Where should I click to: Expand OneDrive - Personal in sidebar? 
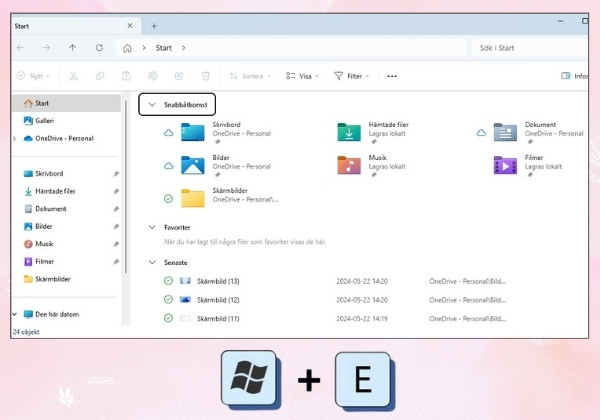(x=15, y=138)
